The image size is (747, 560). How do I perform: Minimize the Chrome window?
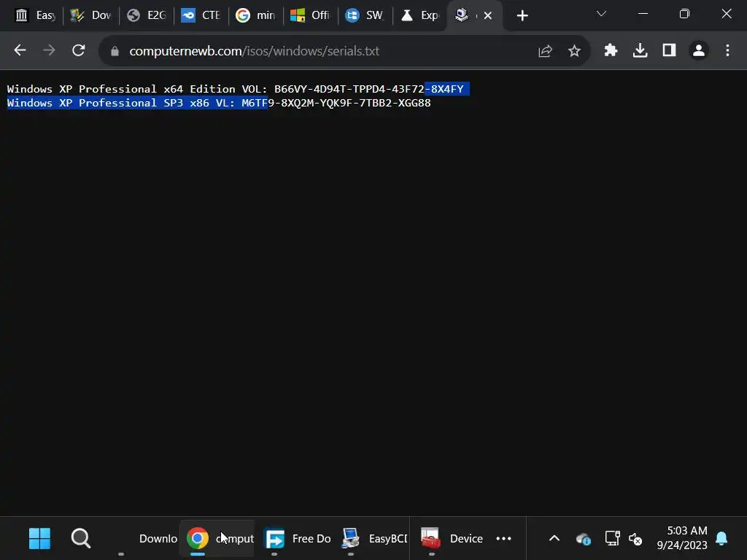[x=643, y=15]
